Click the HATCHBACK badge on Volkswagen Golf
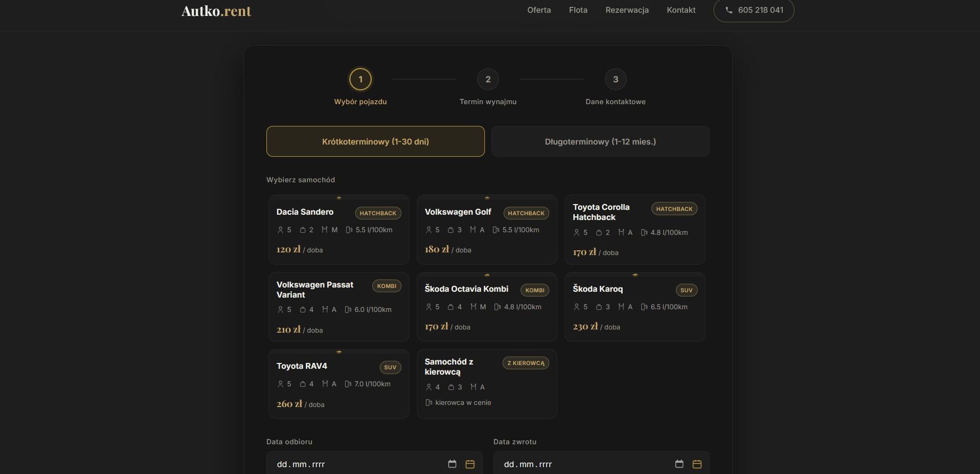980x474 pixels. (526, 213)
